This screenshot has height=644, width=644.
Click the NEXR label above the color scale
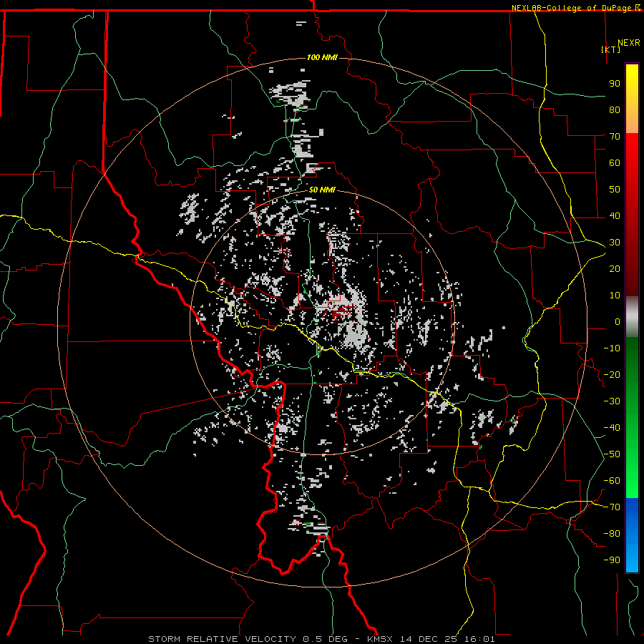pos(629,43)
